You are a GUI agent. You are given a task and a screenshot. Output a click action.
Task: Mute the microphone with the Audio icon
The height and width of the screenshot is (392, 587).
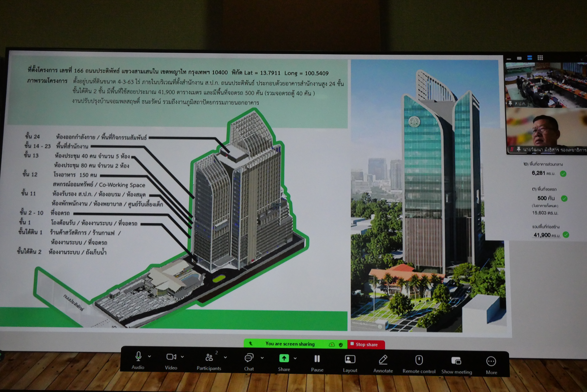pos(138,356)
